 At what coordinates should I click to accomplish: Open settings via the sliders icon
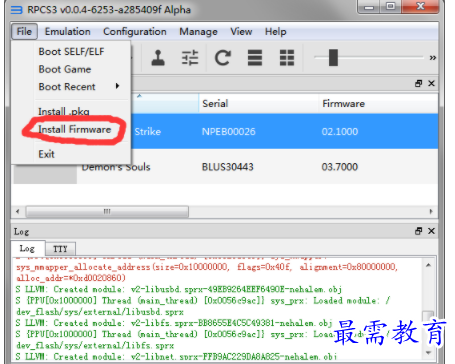coord(190,58)
